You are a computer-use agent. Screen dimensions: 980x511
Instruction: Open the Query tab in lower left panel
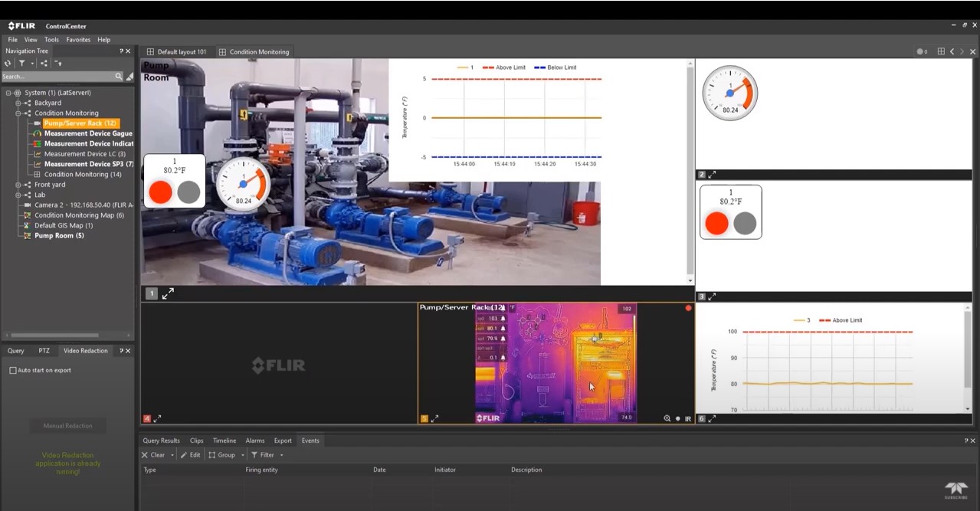[16, 351]
